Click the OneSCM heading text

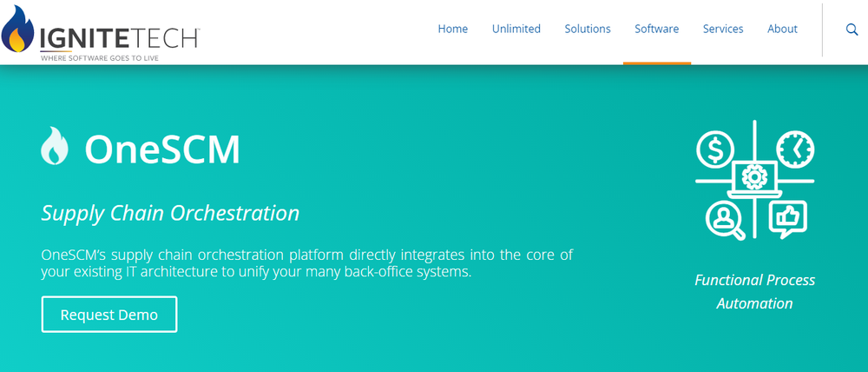[162, 149]
